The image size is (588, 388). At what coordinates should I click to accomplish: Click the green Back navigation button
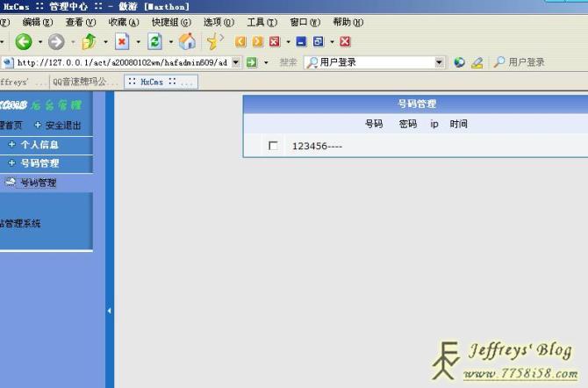(x=23, y=41)
